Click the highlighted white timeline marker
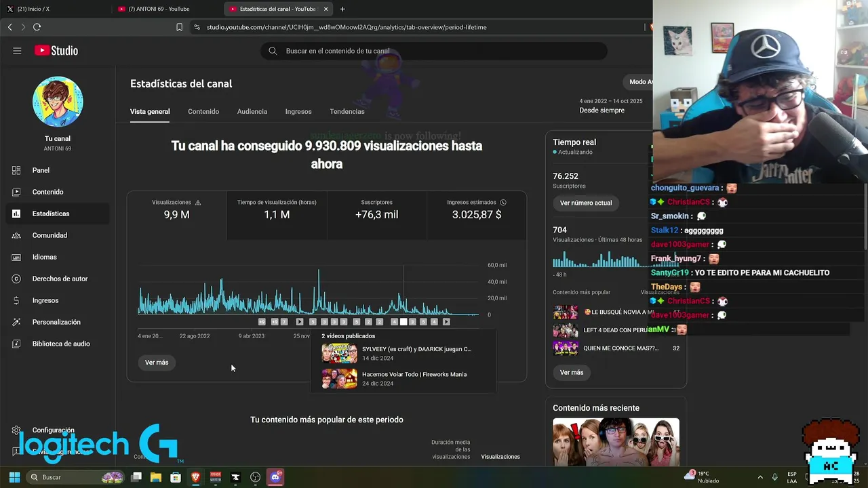This screenshot has height=488, width=868. click(x=403, y=322)
